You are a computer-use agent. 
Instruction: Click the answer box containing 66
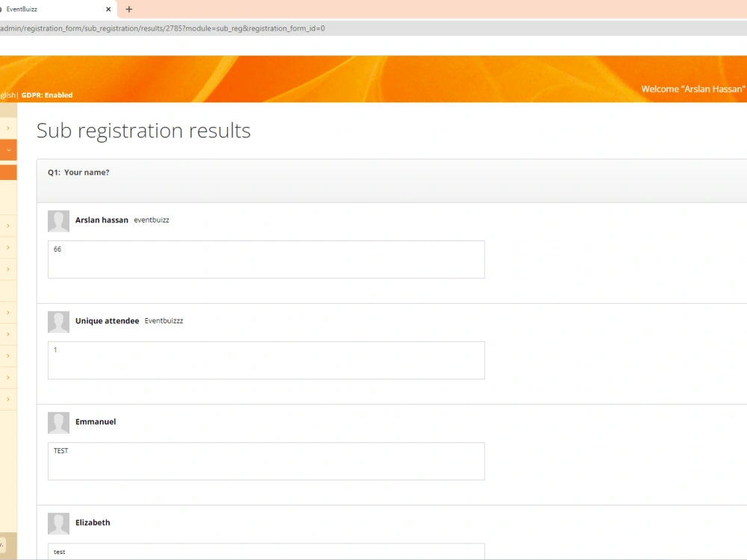(x=266, y=260)
